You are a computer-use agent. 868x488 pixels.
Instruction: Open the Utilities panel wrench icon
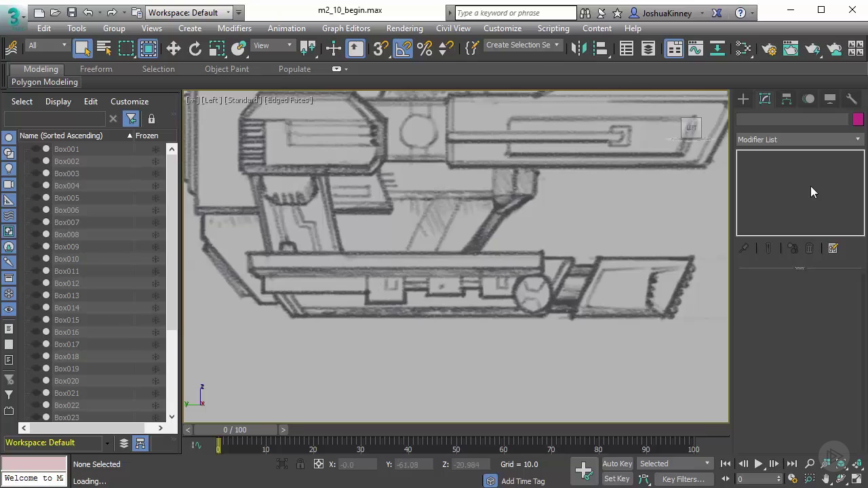pos(852,99)
